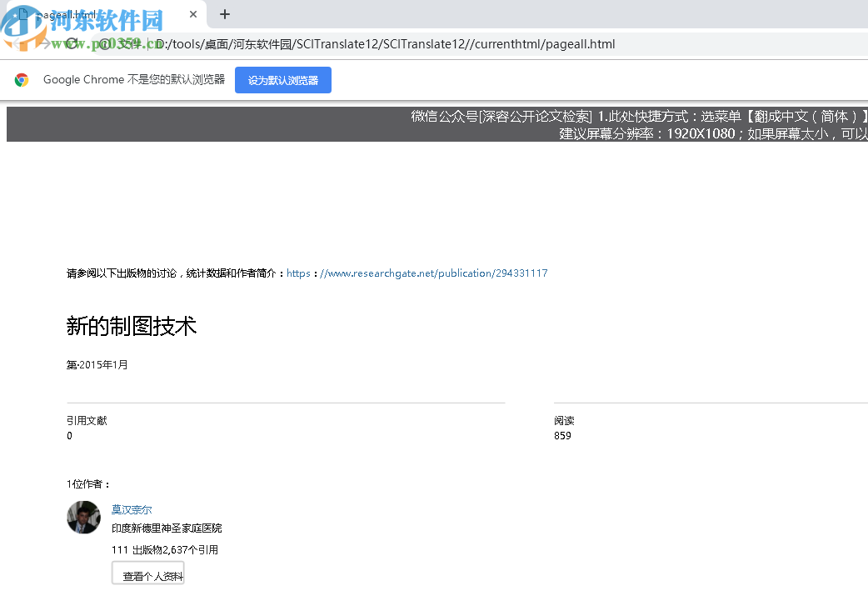Click the 查看个人资料 button

pos(147,573)
